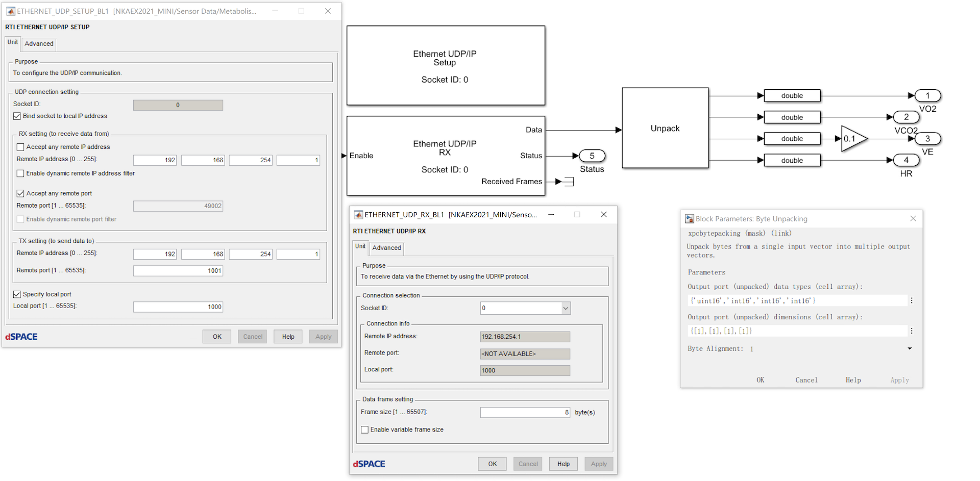Screen dimensions: 980x481
Task: Click the MATLAB icon in ETHERNET_UDP_RX_BL1 title bar
Action: point(358,215)
